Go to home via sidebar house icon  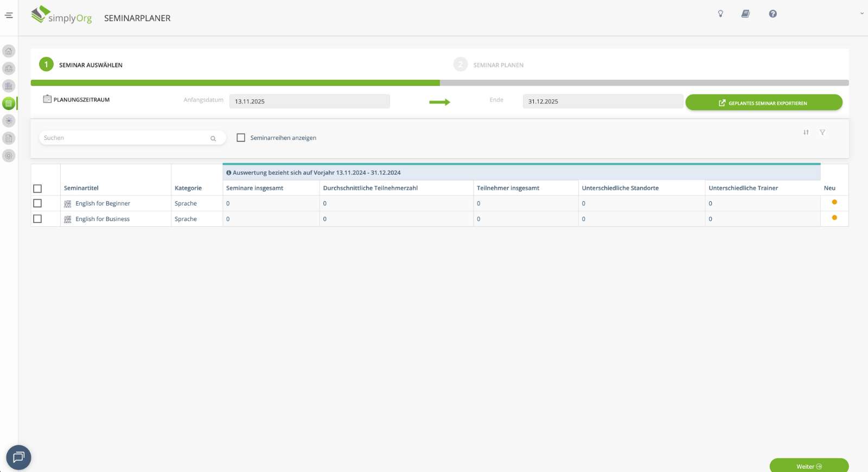coord(9,51)
